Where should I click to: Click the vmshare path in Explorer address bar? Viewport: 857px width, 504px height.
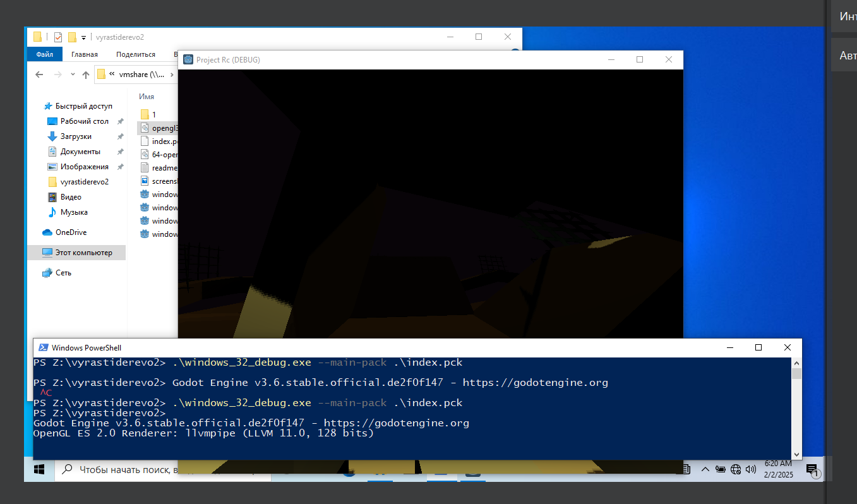click(x=141, y=75)
